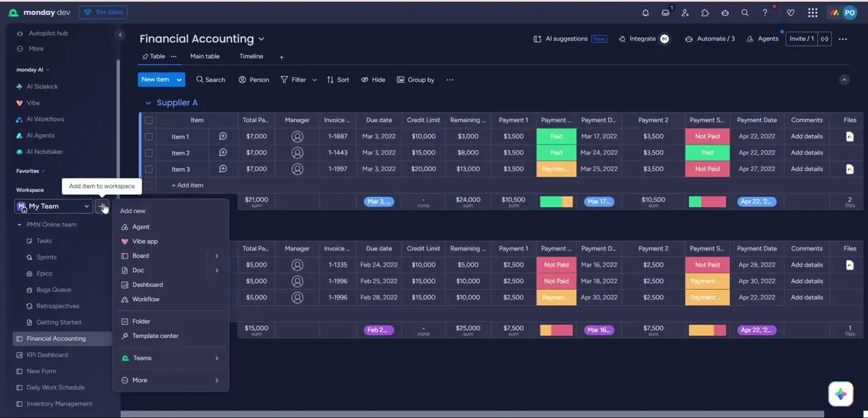Image resolution: width=868 pixels, height=418 pixels.
Task: Open Table view options ellipsis
Action: pyautogui.click(x=174, y=56)
